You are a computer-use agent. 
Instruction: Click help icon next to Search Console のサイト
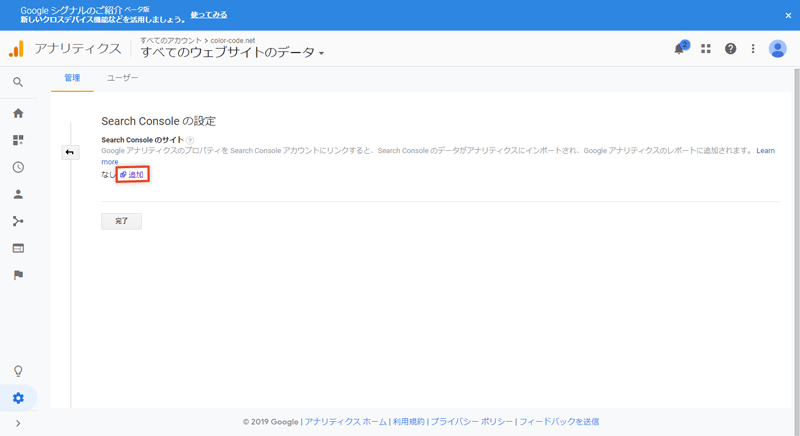[190, 140]
